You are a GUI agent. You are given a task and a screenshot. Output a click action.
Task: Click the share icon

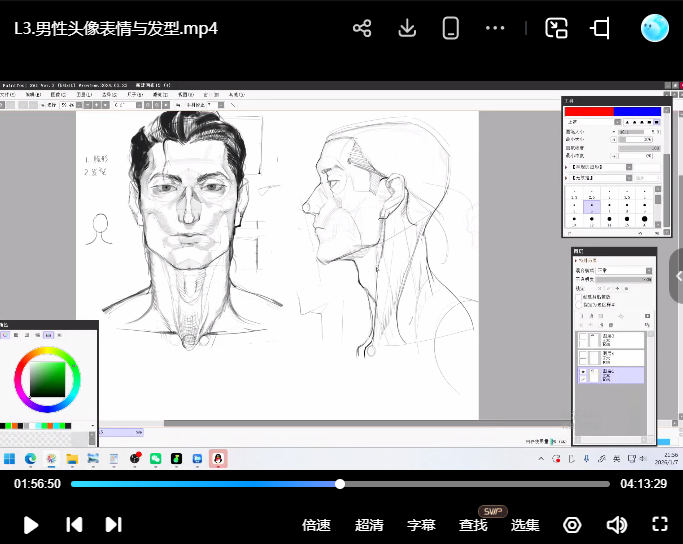[x=362, y=28]
